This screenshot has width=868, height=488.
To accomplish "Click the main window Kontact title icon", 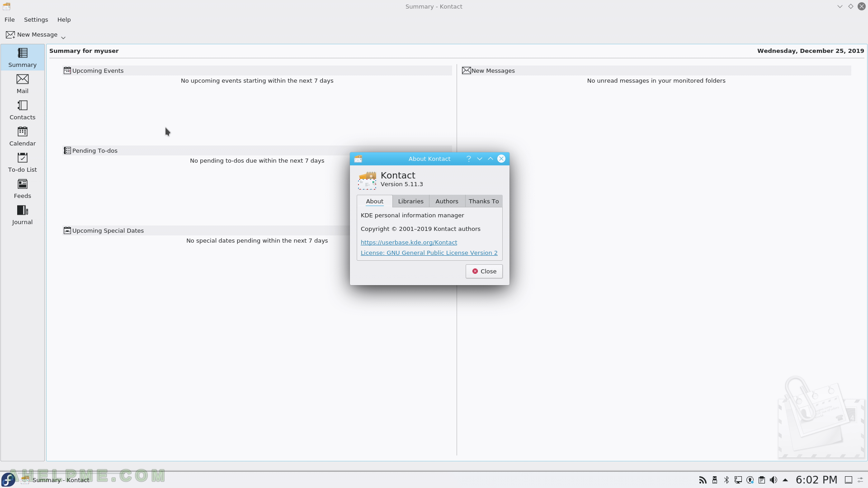I will coord(6,6).
